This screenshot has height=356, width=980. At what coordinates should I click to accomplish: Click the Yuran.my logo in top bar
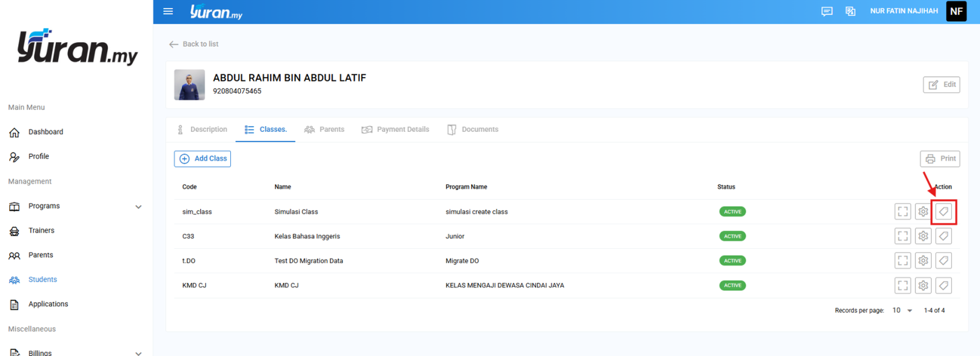point(216,11)
